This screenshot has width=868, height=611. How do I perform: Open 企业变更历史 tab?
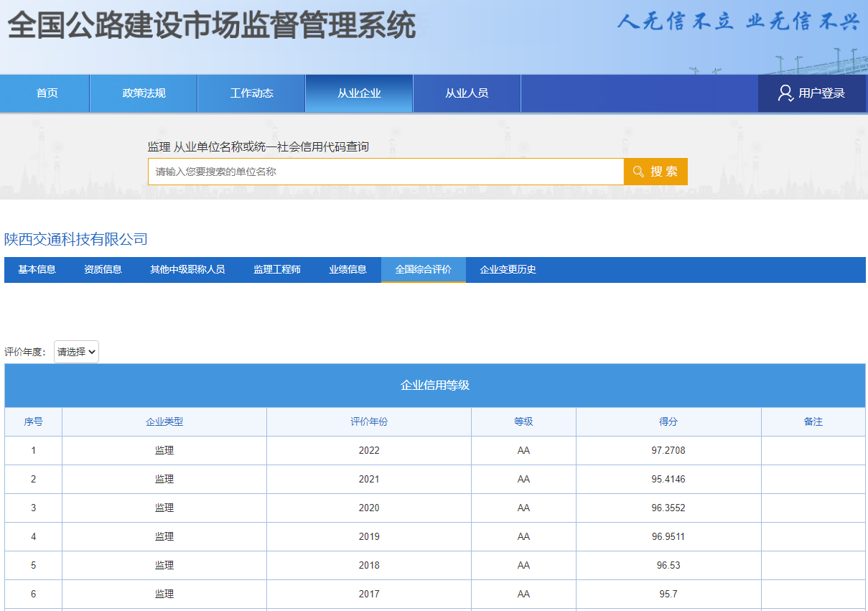tap(508, 270)
